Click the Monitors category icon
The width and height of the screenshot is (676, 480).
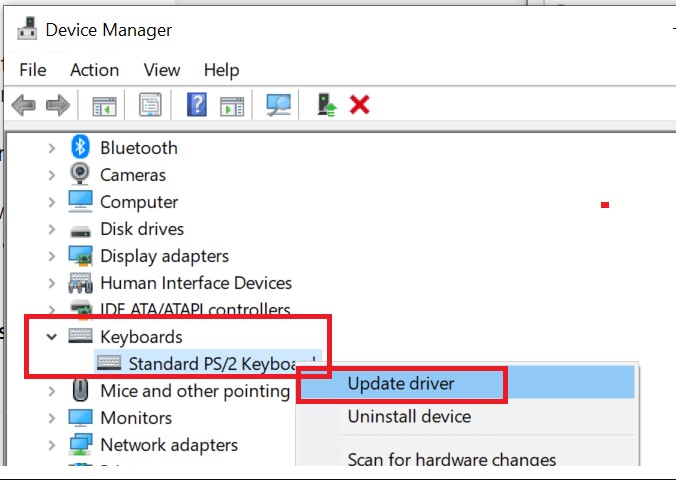tap(81, 417)
